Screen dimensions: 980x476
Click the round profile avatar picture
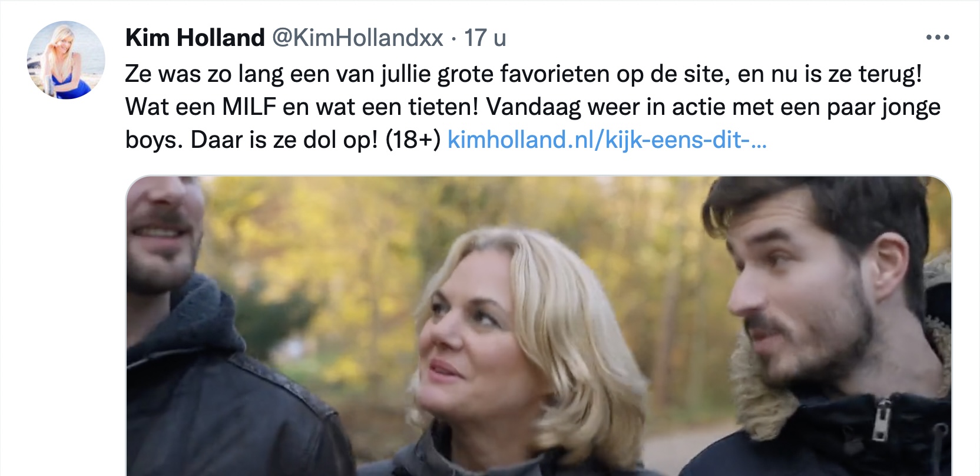pos(66,60)
